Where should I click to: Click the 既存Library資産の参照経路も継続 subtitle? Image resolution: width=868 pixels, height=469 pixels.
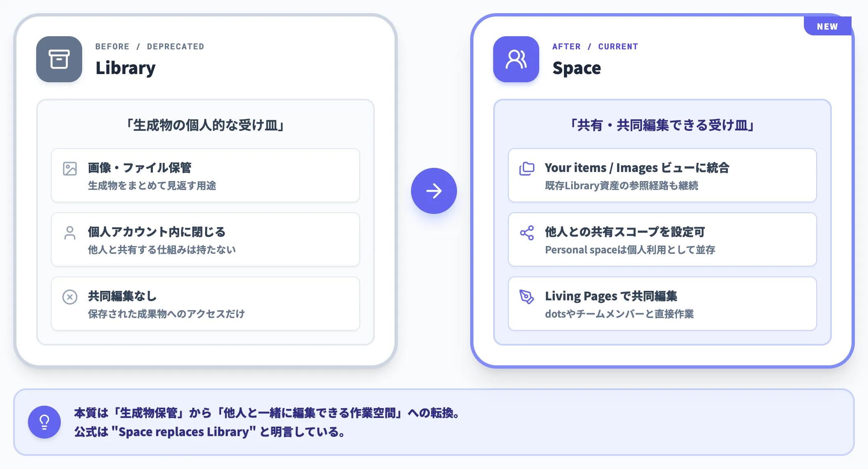(621, 186)
